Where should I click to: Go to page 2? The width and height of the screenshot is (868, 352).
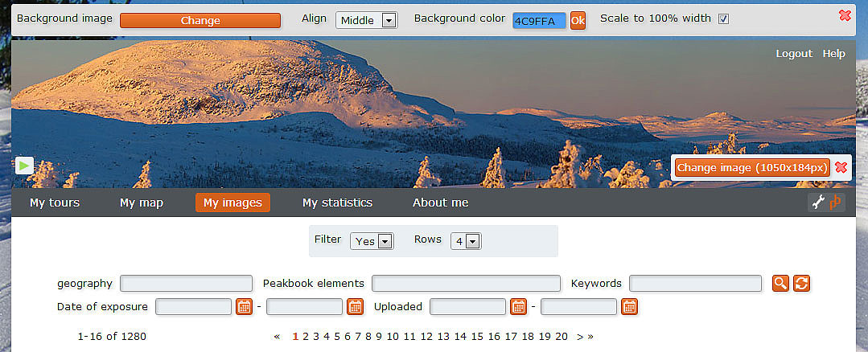point(306,337)
